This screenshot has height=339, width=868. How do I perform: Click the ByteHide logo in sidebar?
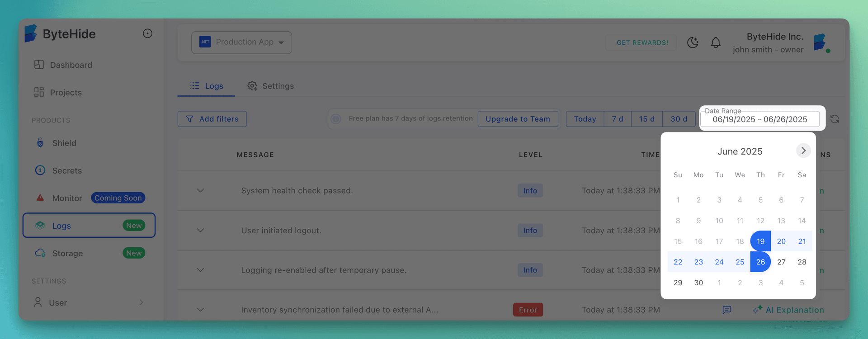[x=60, y=34]
